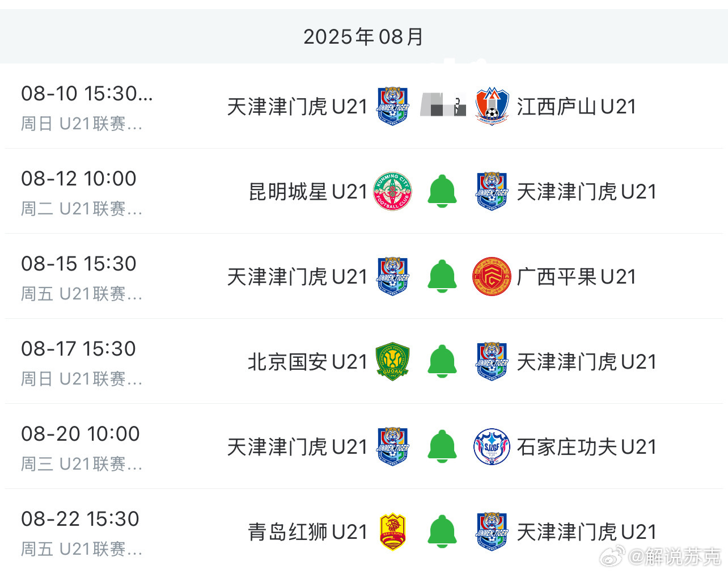Toggle reminder bell for 08-12 Kunming match

click(x=442, y=192)
